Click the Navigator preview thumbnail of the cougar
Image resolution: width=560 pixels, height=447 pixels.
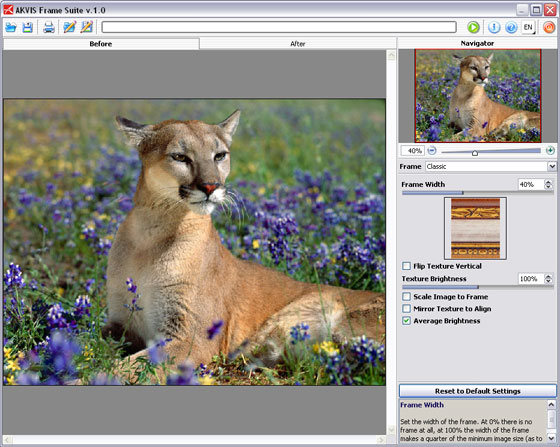pos(478,96)
